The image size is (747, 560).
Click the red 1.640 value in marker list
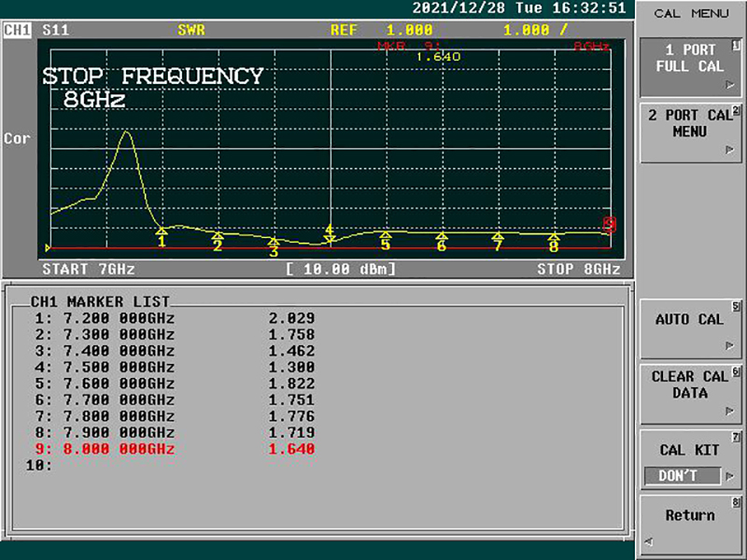291,449
